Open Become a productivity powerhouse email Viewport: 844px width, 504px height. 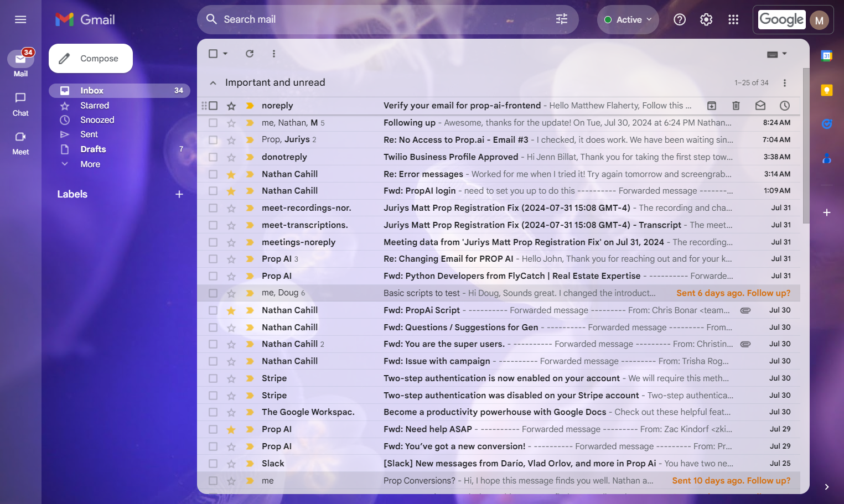click(499, 412)
